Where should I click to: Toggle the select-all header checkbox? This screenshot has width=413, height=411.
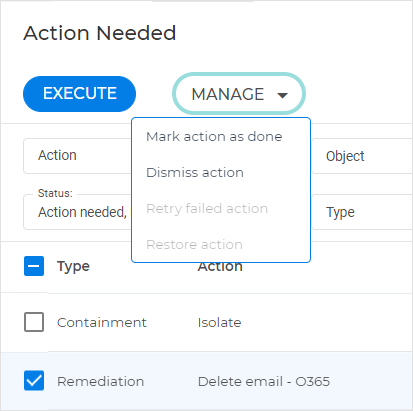34,266
